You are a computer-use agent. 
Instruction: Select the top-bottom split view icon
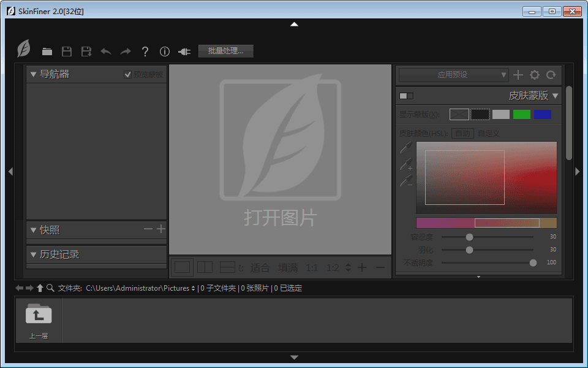point(227,267)
